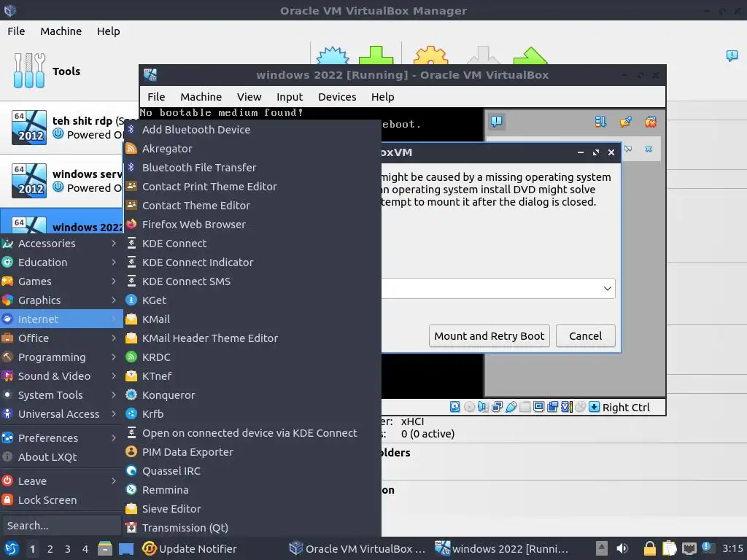Click the network adapters indicator icon
This screenshot has width=747, height=560.
point(497,407)
